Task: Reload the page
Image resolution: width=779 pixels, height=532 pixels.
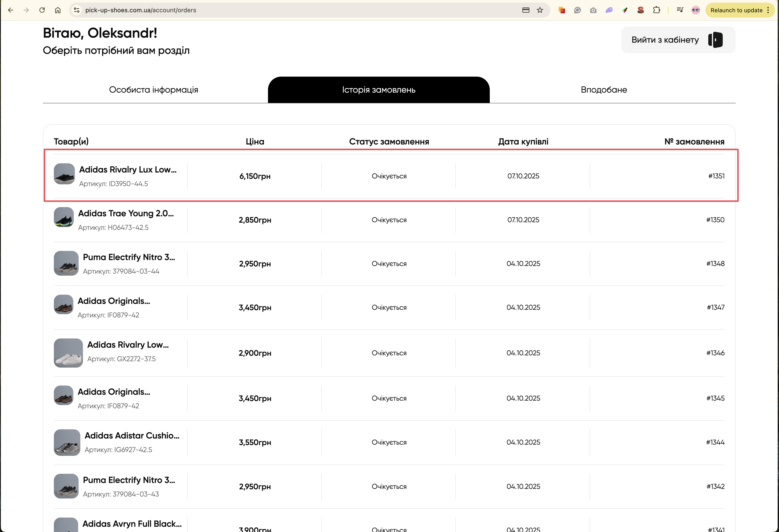Action: (x=42, y=10)
